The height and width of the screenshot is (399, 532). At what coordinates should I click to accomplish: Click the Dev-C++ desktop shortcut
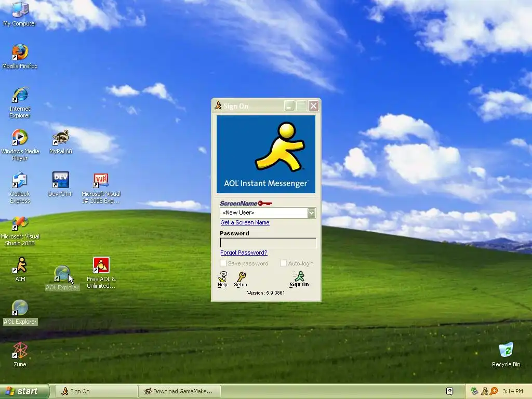click(60, 184)
